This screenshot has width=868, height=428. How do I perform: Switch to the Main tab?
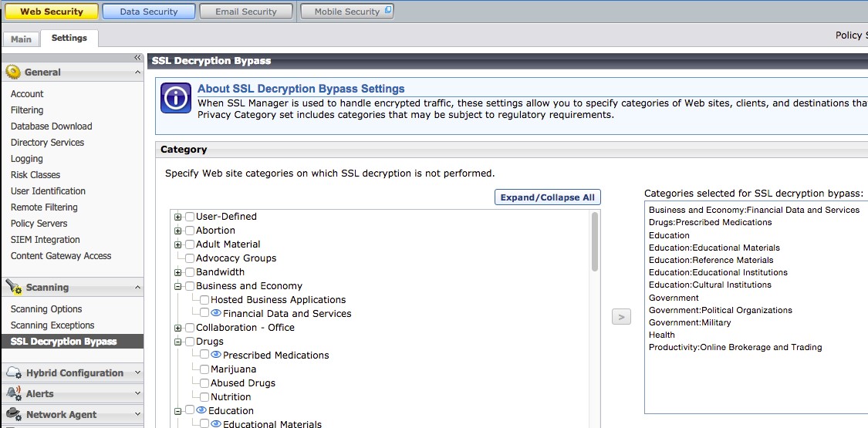point(21,39)
